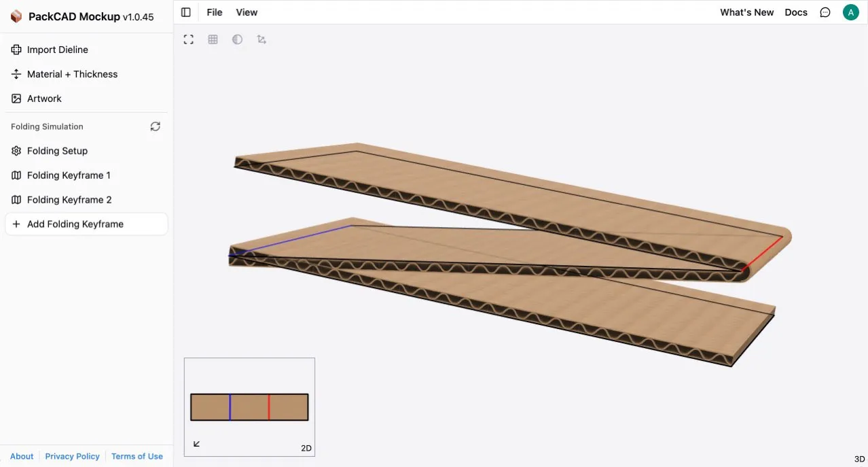Open Privacy Policy
This screenshot has height=467, width=868.
(72, 456)
